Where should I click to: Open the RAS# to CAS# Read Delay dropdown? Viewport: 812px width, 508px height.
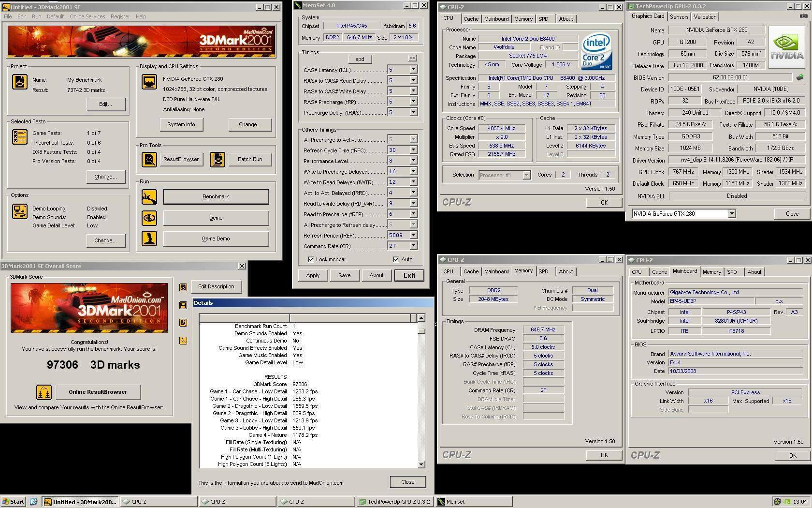pos(413,80)
